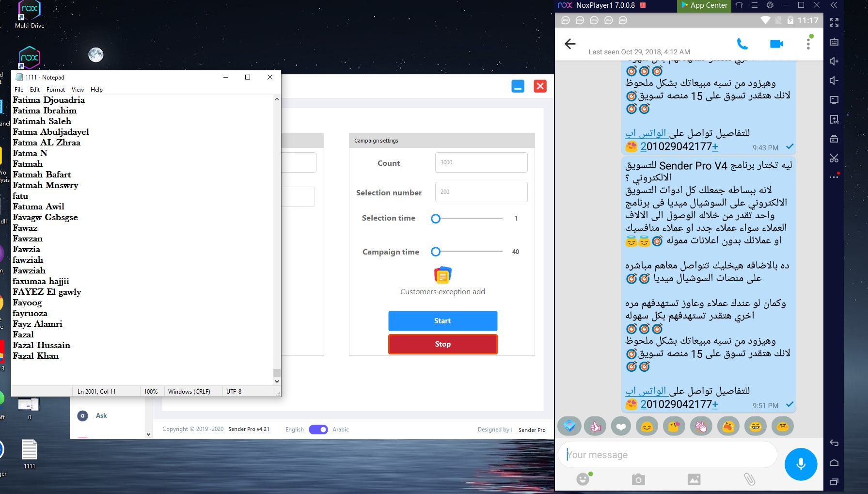
Task: Click Nox volume down icon in sidebar
Action: pos(834,80)
